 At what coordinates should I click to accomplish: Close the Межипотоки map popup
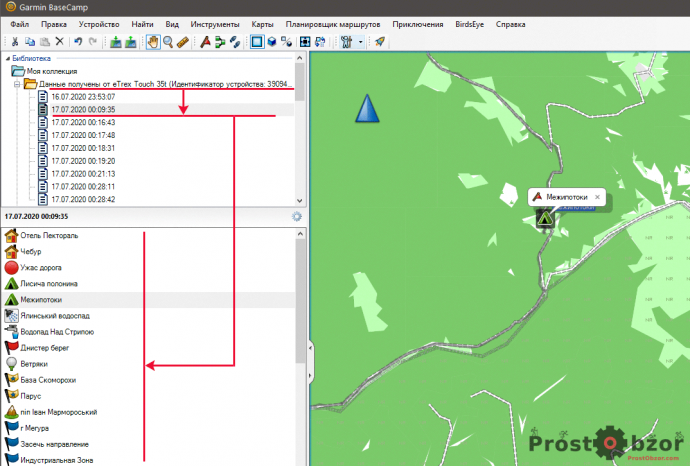pos(597,197)
